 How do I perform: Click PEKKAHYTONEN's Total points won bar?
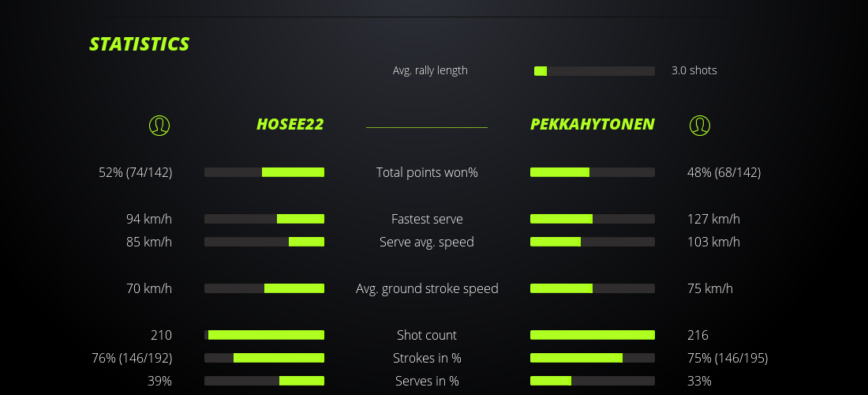[x=593, y=172]
